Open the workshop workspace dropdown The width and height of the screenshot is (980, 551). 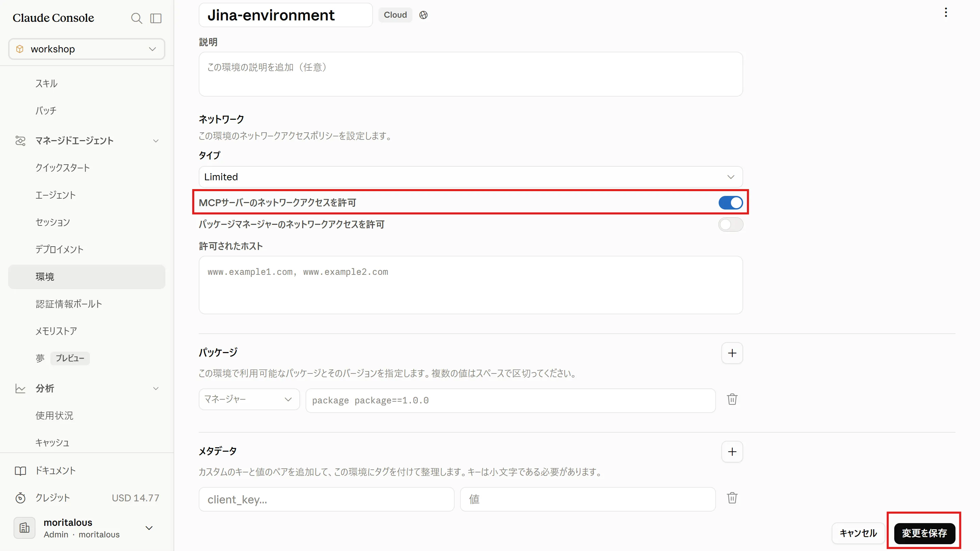87,49
